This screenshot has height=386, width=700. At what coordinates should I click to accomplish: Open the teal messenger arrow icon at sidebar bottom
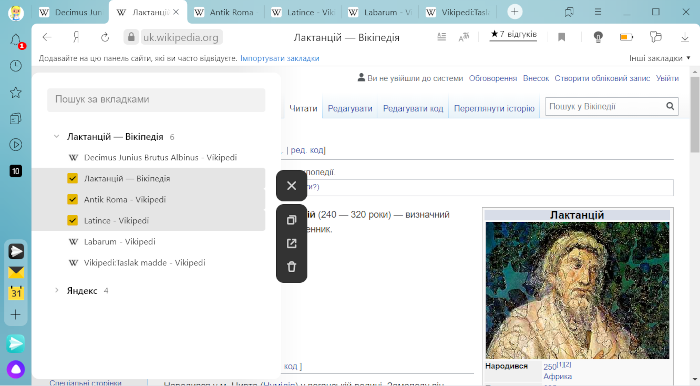click(x=16, y=344)
